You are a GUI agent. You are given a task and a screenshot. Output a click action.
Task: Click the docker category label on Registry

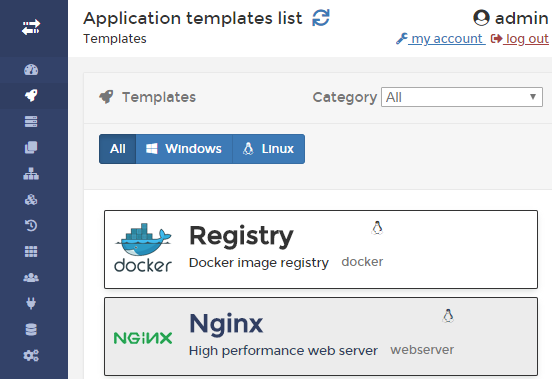[x=362, y=262]
